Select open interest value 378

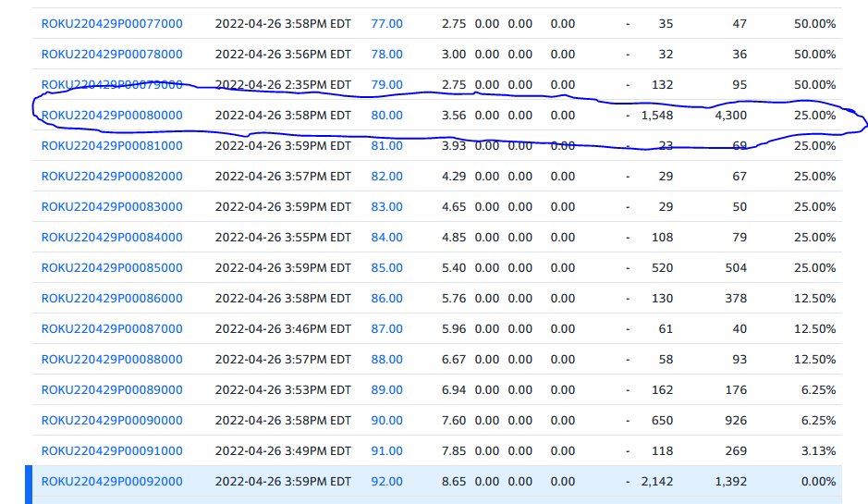coord(736,298)
